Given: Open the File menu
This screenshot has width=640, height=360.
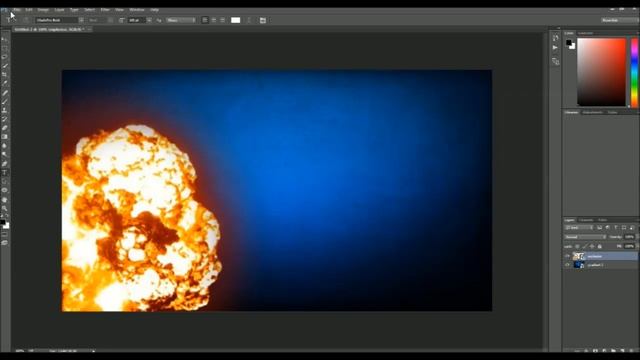Looking at the screenshot, I should (x=17, y=9).
